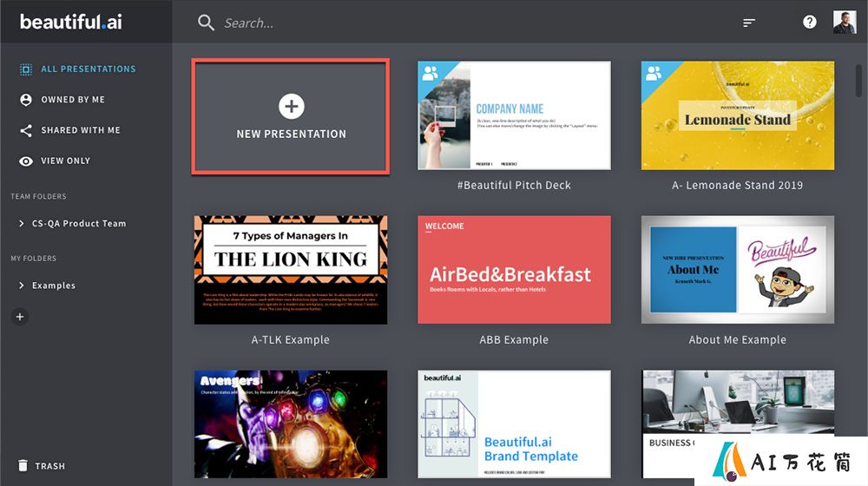Expand the CS-QA Product Team folder chevron

(21, 224)
